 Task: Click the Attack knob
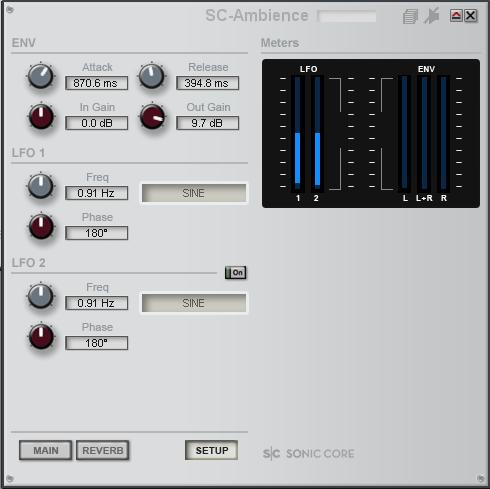coord(41,76)
